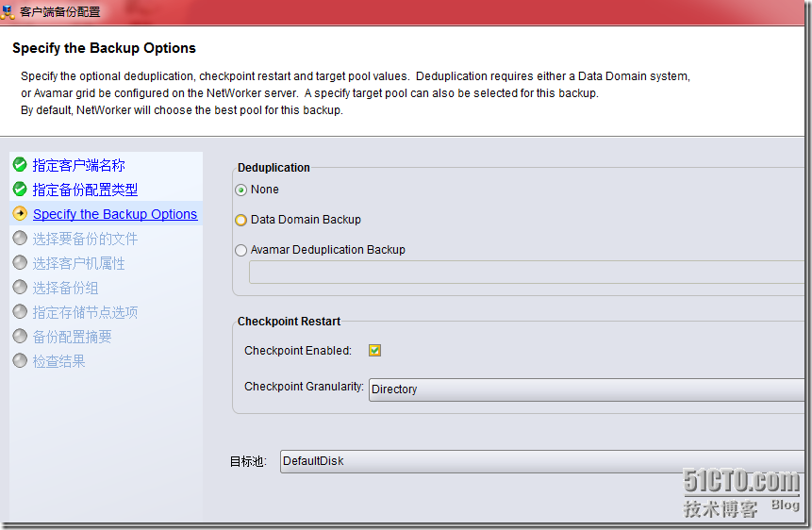
Task: Click the Checkpoint Granularity label
Action: pyautogui.click(x=304, y=387)
